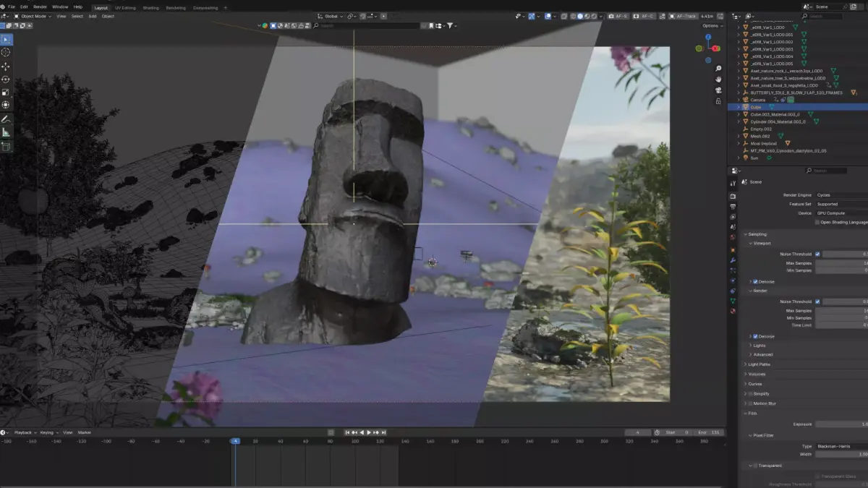Select the Annotate tool
868x488 pixels.
[x=6, y=119]
